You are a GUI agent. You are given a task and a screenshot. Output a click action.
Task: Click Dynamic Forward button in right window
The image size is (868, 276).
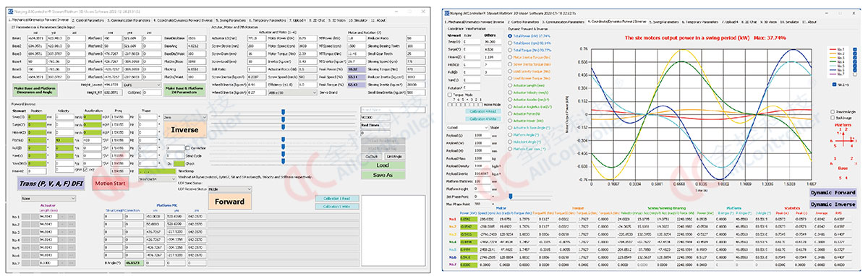coord(833,193)
